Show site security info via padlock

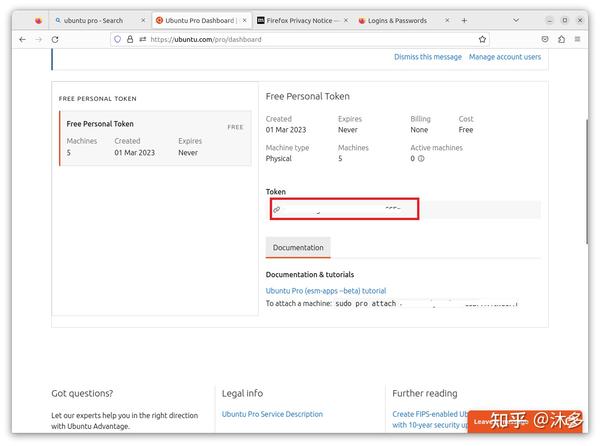pyautogui.click(x=129, y=39)
